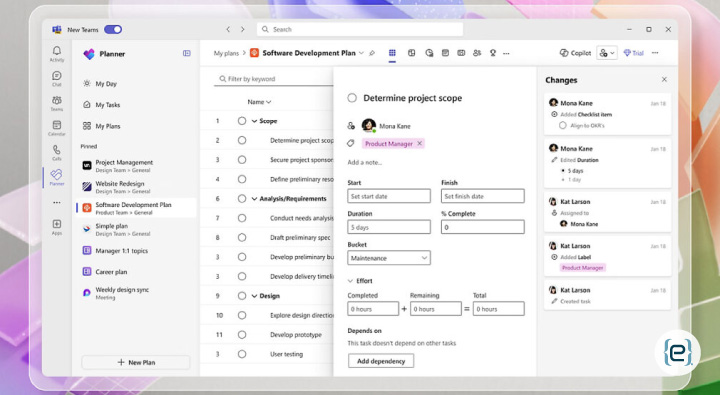Toggle the New Teams switch

point(113,29)
